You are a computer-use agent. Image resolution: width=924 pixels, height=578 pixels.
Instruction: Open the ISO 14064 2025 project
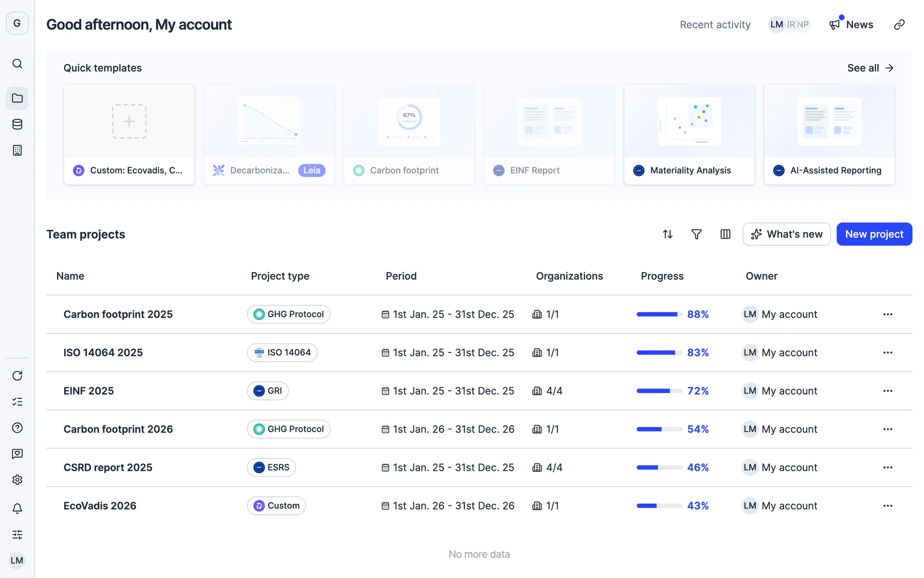coord(103,352)
